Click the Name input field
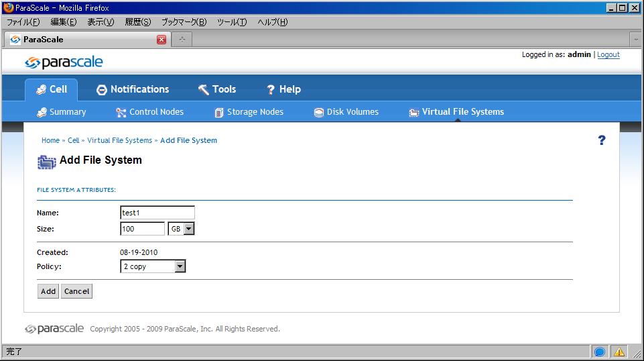Image resolution: width=644 pixels, height=361 pixels. pos(157,213)
